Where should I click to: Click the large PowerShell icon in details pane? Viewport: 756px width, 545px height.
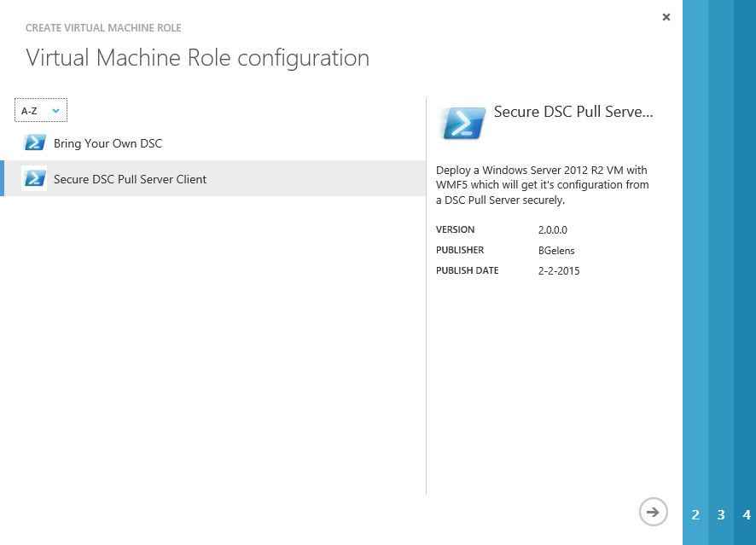(462, 122)
